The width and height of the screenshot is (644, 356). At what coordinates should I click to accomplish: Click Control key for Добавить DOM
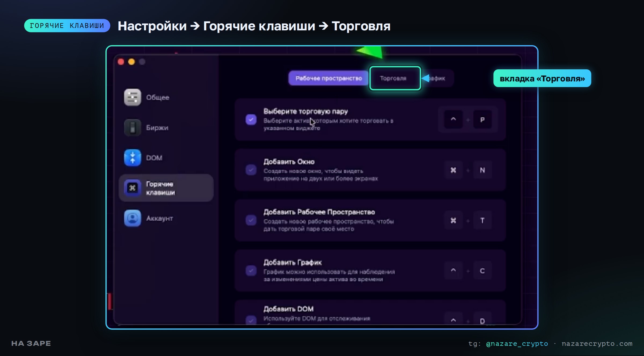tap(453, 319)
